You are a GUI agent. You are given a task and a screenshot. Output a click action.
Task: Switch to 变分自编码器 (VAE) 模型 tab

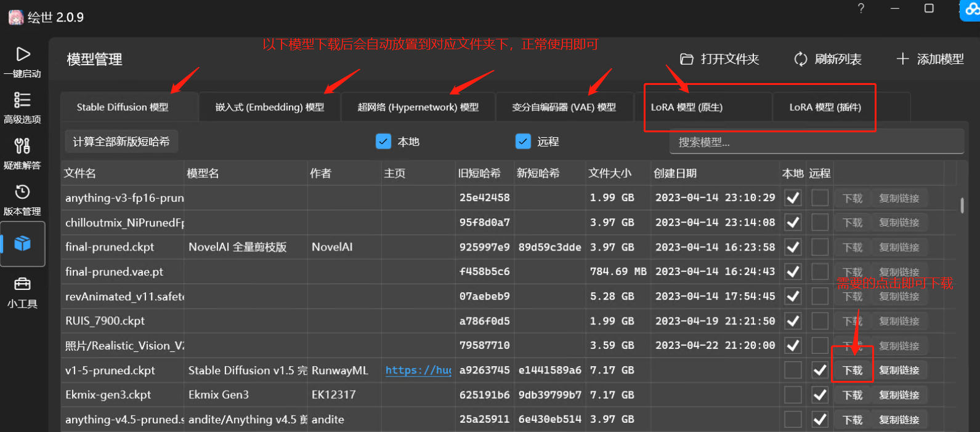pos(564,107)
